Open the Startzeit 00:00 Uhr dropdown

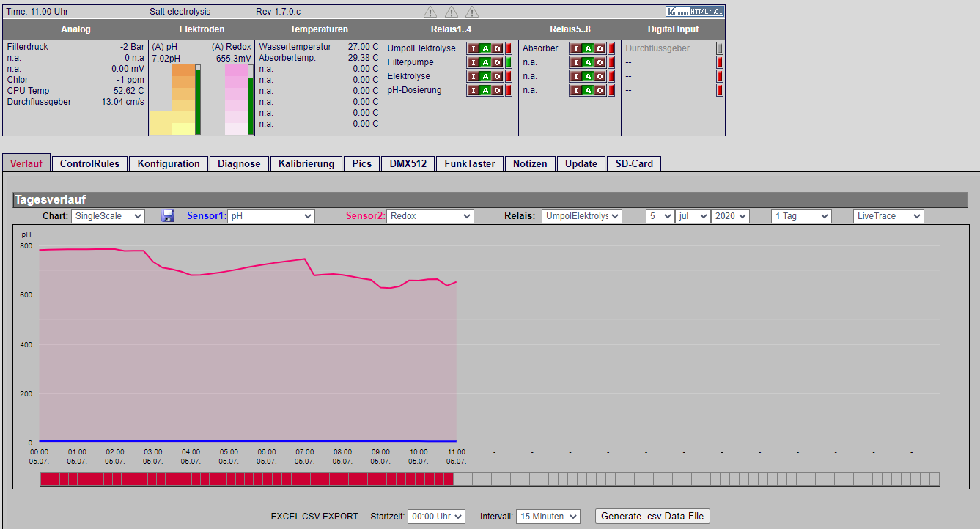[436, 517]
